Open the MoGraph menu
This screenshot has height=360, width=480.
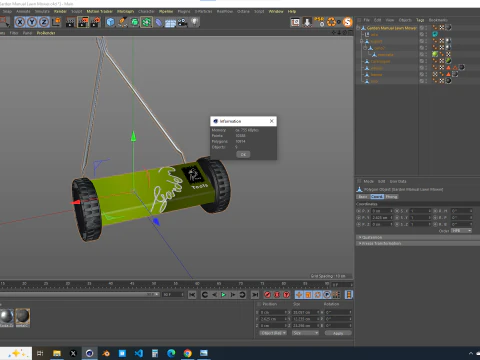point(125,11)
